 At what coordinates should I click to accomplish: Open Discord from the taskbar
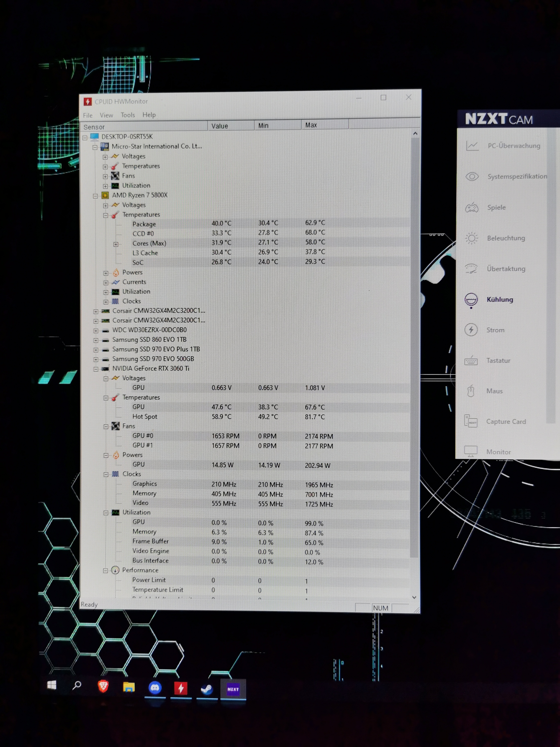coord(155,688)
